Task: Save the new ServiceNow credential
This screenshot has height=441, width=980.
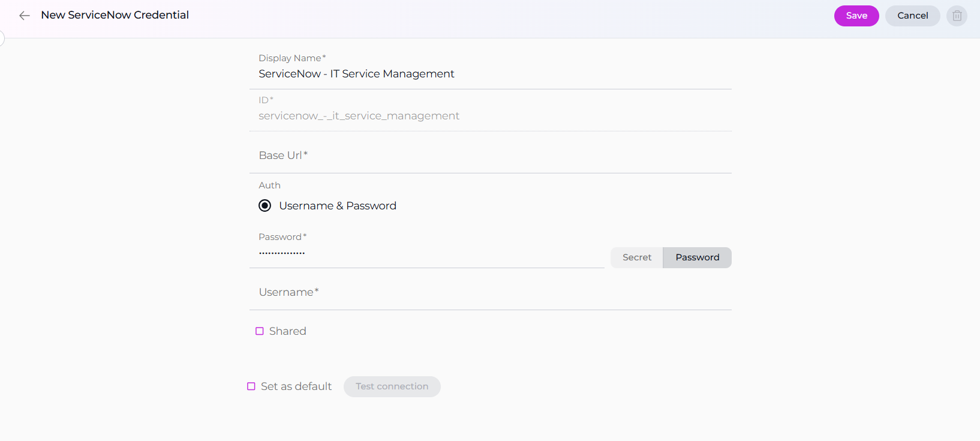Action: pyautogui.click(x=856, y=16)
